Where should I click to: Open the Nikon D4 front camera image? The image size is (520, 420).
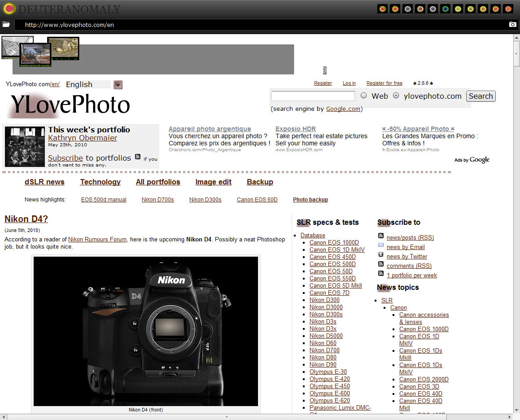click(x=146, y=331)
